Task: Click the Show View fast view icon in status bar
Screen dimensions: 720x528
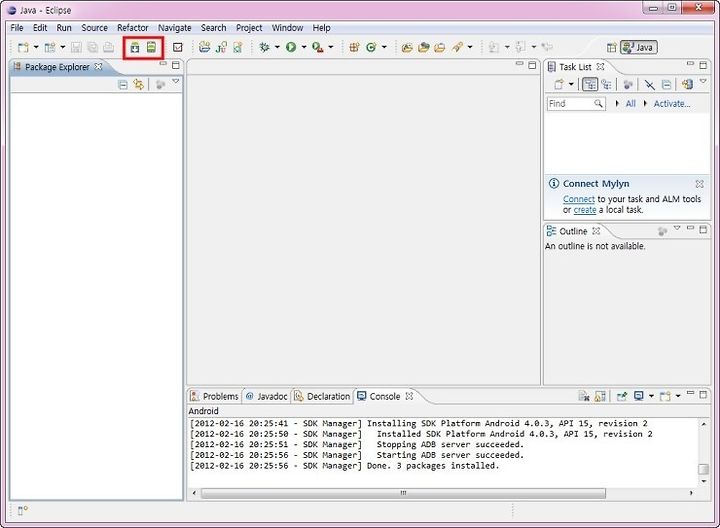Action: point(22,510)
